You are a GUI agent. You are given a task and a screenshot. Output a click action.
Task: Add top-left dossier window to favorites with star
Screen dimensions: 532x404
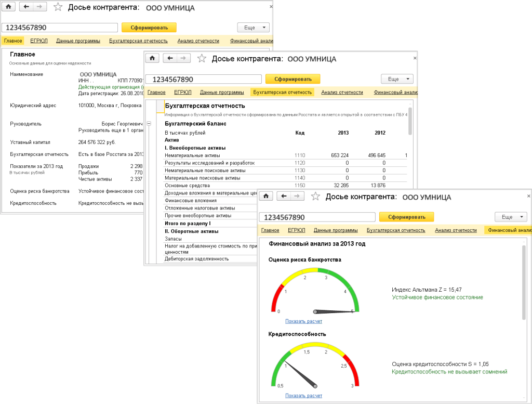click(58, 7)
